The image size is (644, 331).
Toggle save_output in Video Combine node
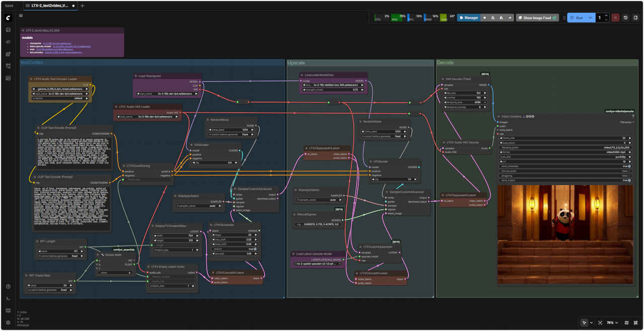tap(629, 180)
